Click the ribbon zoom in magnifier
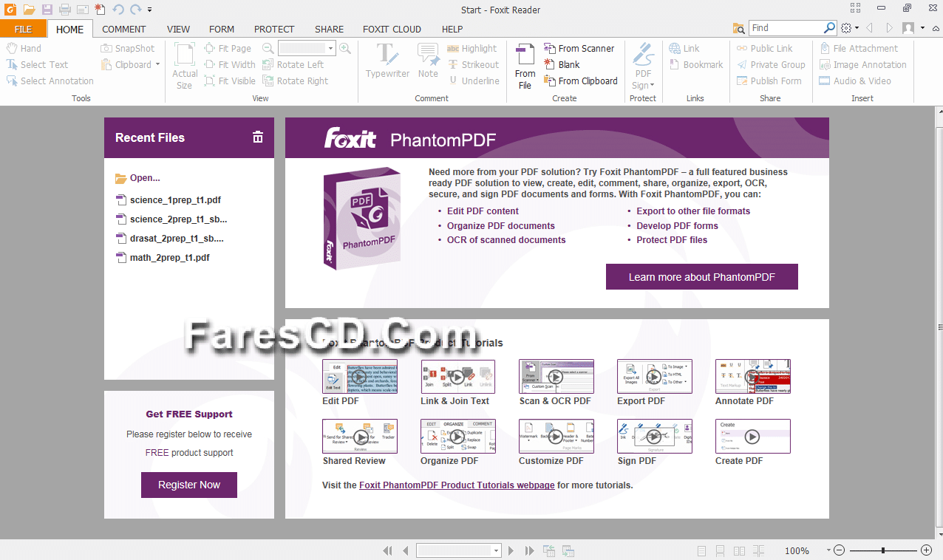This screenshot has width=943, height=560. pos(345,48)
